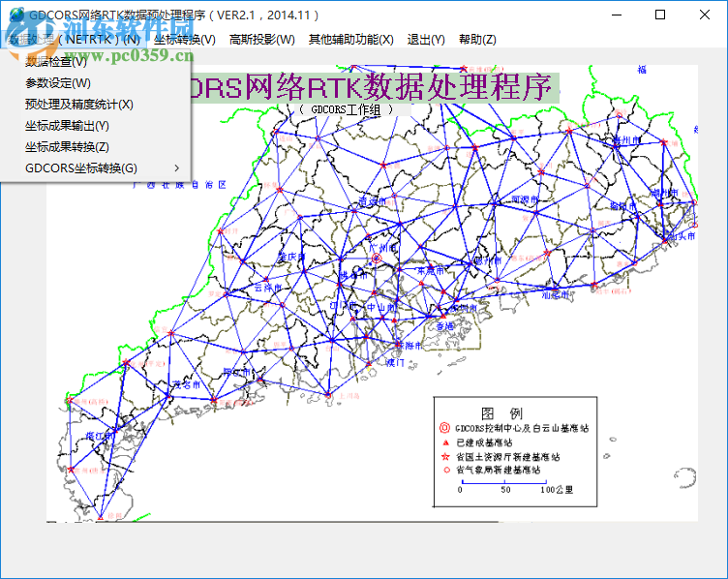728x579 pixels.
Task: Open the 帮助(Z) menu
Action: coord(477,40)
